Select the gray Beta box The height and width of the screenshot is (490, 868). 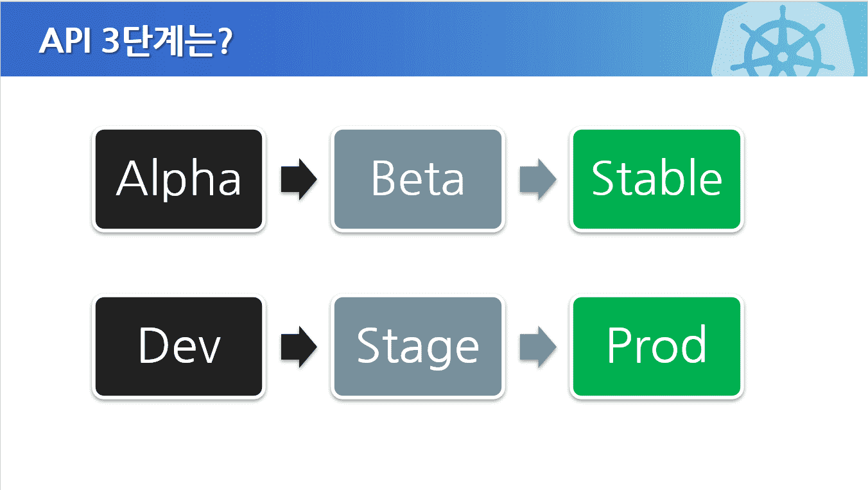(417, 179)
